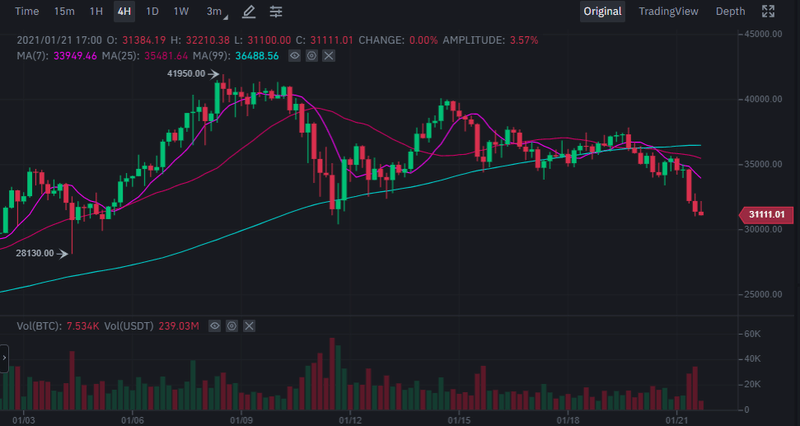
Task: Choose the 1D interval
Action: click(152, 12)
